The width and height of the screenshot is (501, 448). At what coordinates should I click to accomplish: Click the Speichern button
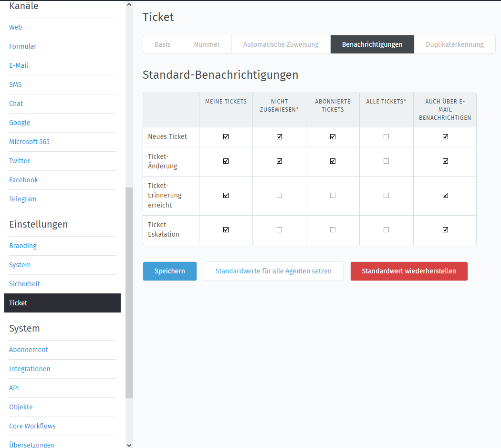169,271
